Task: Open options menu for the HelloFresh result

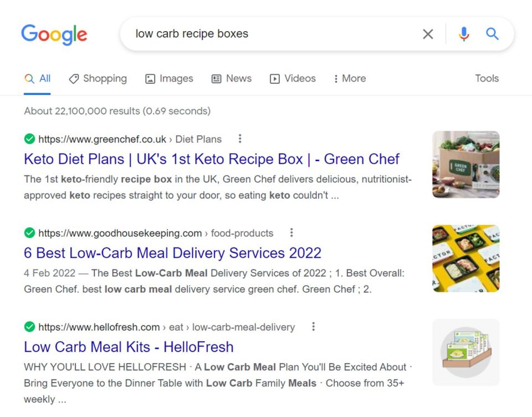Action: (x=313, y=327)
